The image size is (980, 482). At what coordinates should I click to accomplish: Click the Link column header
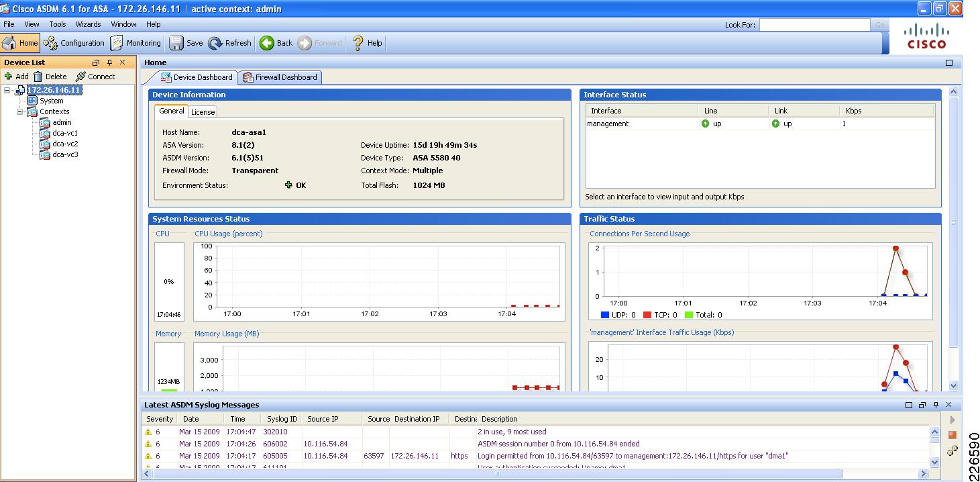tap(803, 111)
